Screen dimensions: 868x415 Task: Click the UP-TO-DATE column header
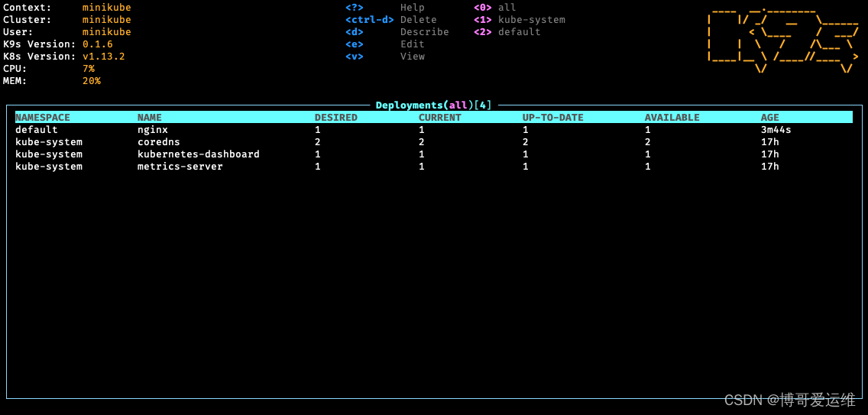pyautogui.click(x=552, y=118)
